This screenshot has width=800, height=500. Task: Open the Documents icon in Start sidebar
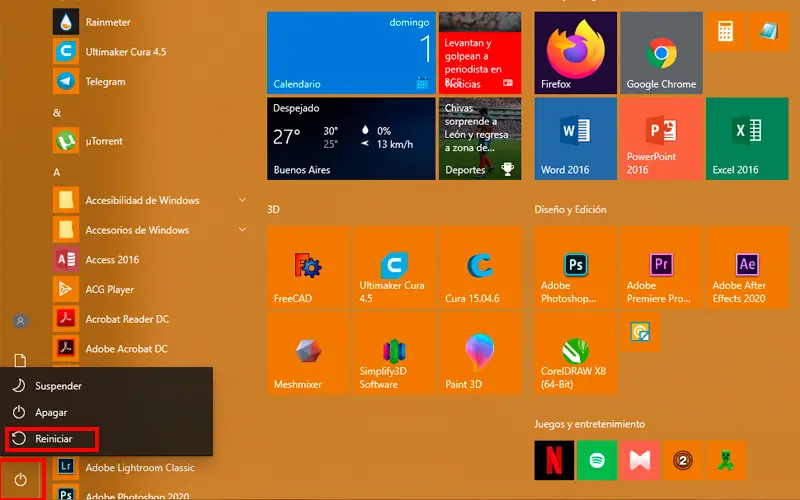click(20, 360)
